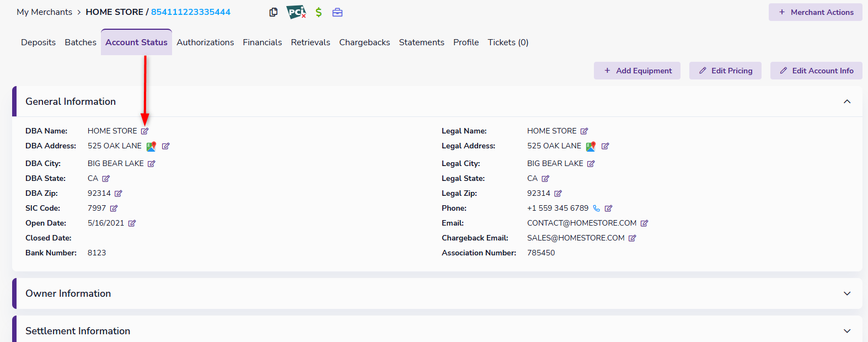Open map for DBA Address
Screen dimensions: 868x342
point(151,146)
